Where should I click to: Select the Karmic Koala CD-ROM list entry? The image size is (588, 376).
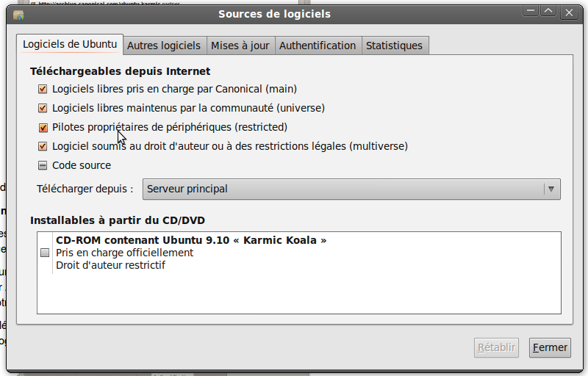[299, 253]
